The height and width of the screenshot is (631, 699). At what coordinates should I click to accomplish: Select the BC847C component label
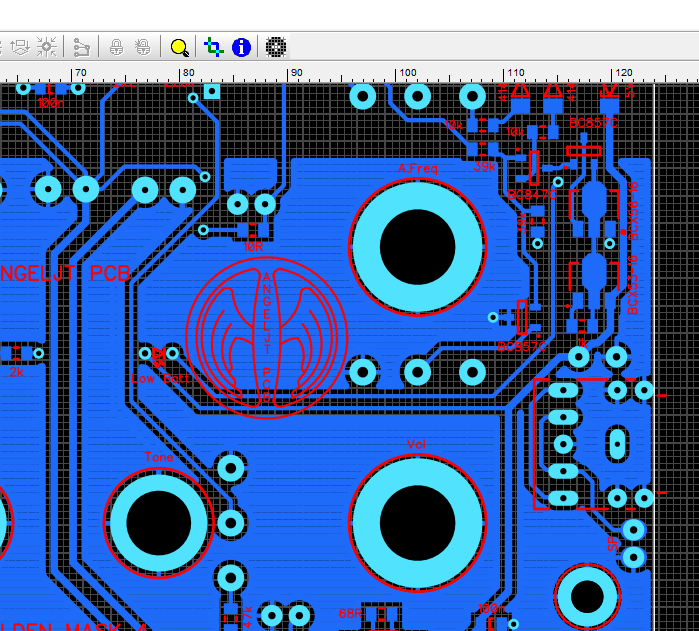(x=532, y=195)
